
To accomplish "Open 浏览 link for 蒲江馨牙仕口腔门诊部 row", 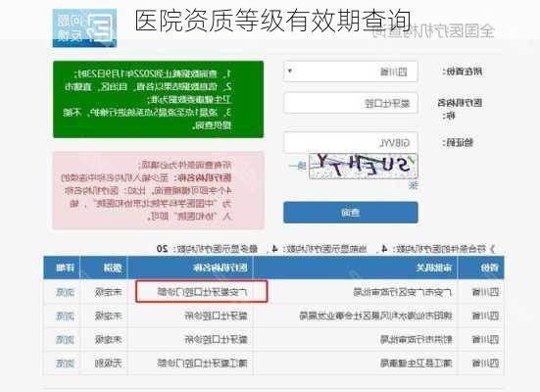I will [x=65, y=363].
